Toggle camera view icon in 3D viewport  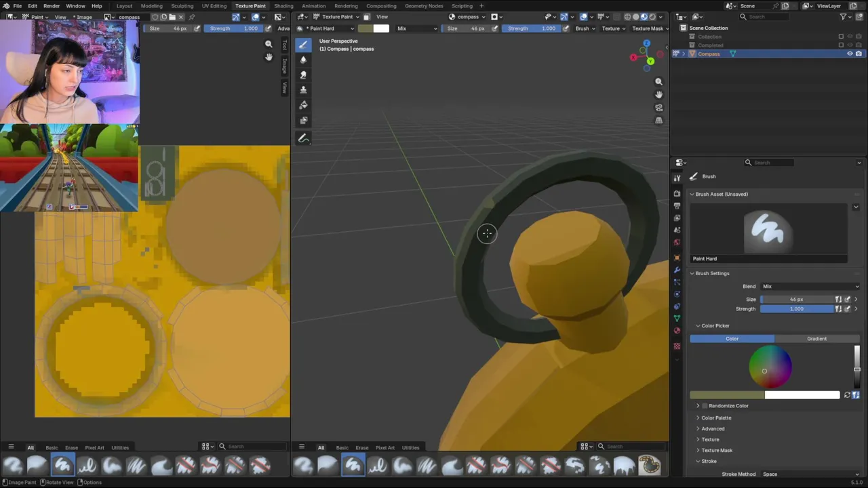pyautogui.click(x=658, y=107)
